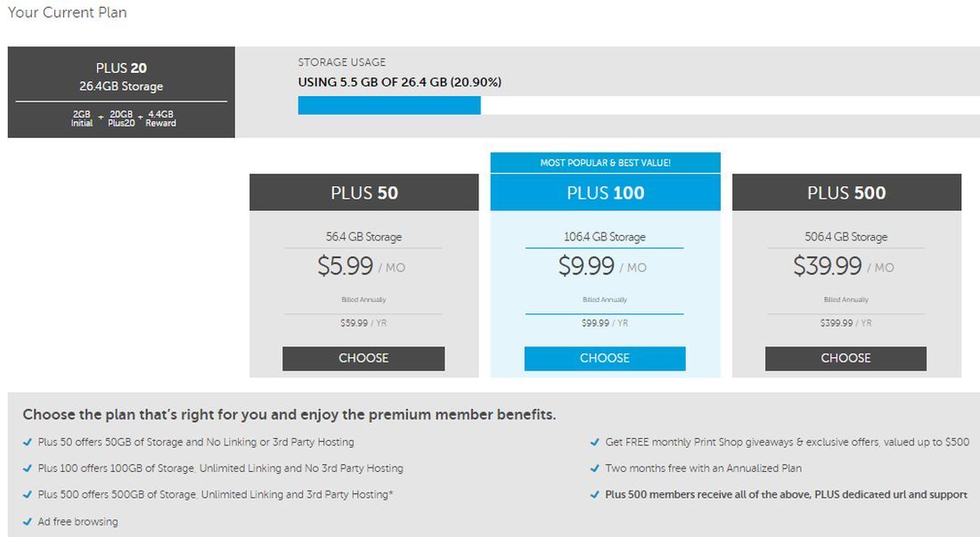Viewport: 980px width, 537px height.
Task: Choose the Plus 50 plan
Action: coord(363,358)
